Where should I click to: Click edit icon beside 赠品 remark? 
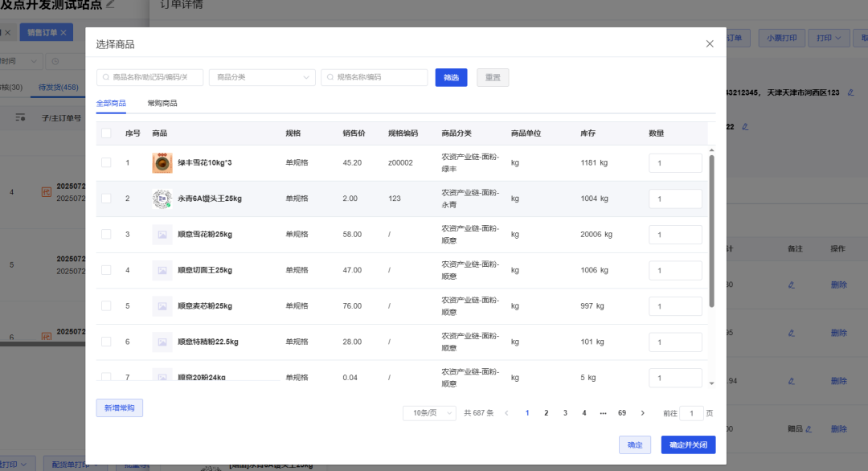(809, 429)
